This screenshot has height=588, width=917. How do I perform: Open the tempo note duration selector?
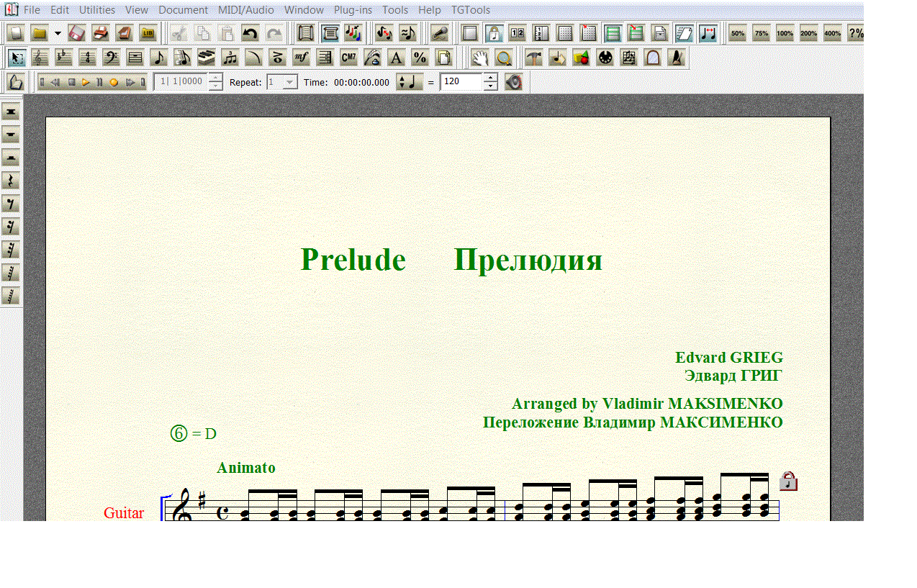coord(410,82)
